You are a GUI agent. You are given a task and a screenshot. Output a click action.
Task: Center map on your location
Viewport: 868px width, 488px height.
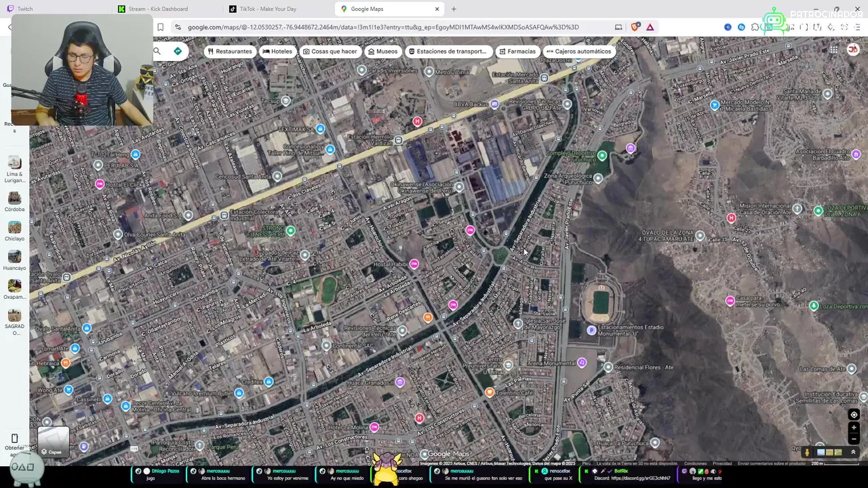coord(854,415)
